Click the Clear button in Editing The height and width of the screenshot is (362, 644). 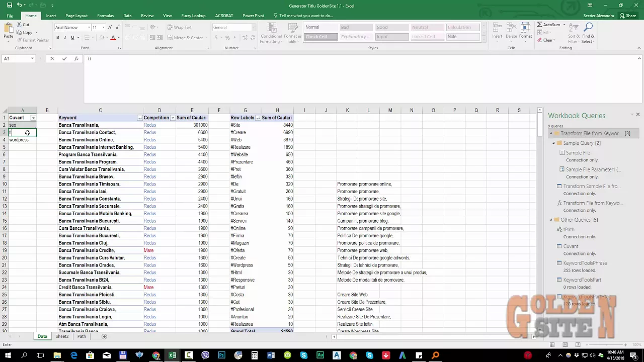point(547,40)
